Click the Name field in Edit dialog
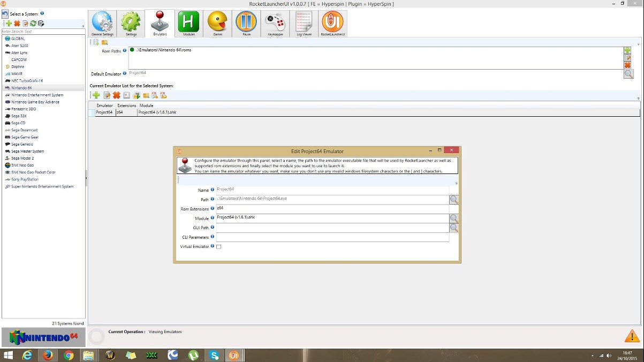Screen dimensions: 644x362 332,190
